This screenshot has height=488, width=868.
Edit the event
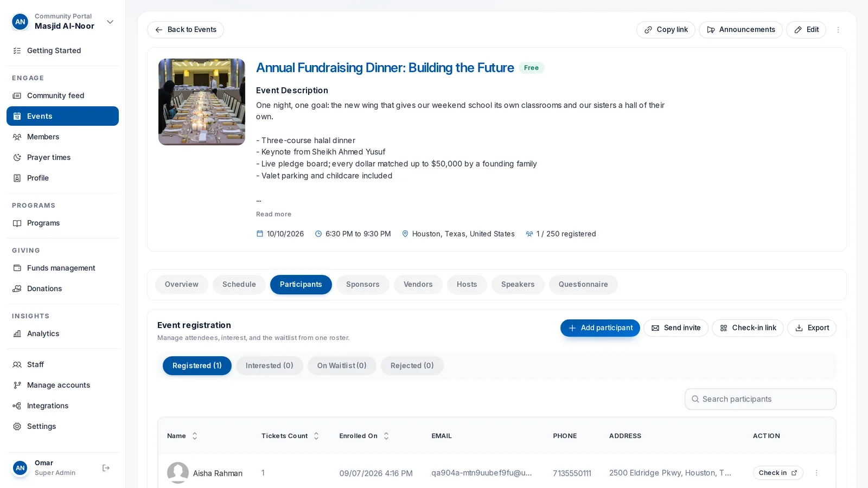click(x=806, y=30)
